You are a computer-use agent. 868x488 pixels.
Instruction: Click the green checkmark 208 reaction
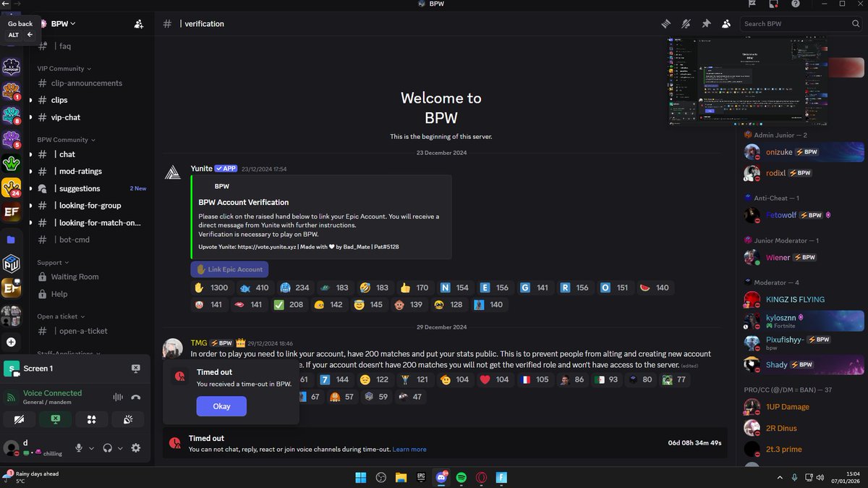[x=288, y=305]
